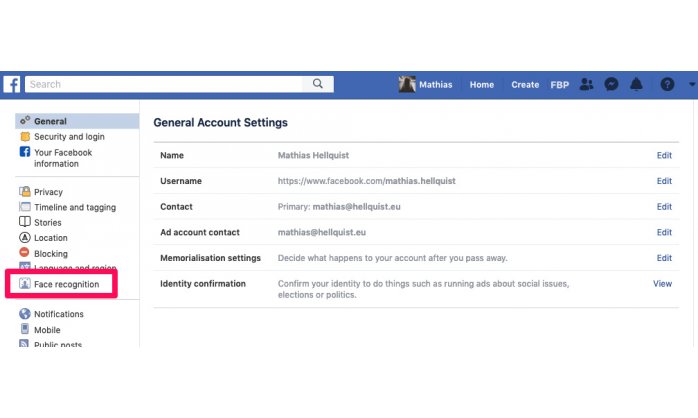Click the Ad account contact label
The height and width of the screenshot is (418, 698).
pos(200,232)
